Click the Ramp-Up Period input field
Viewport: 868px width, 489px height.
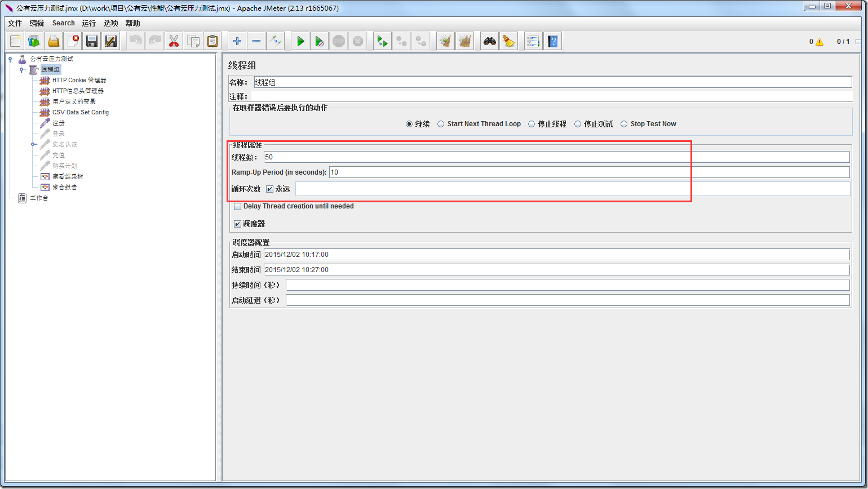tap(590, 172)
